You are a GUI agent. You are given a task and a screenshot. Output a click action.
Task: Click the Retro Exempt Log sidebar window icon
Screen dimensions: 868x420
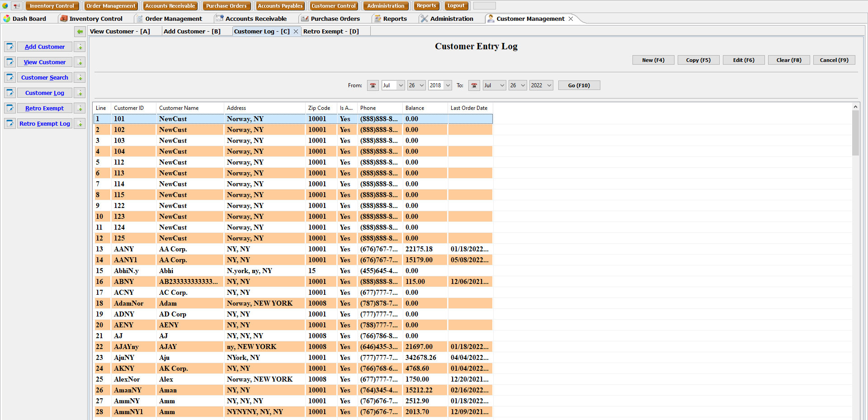pos(10,123)
